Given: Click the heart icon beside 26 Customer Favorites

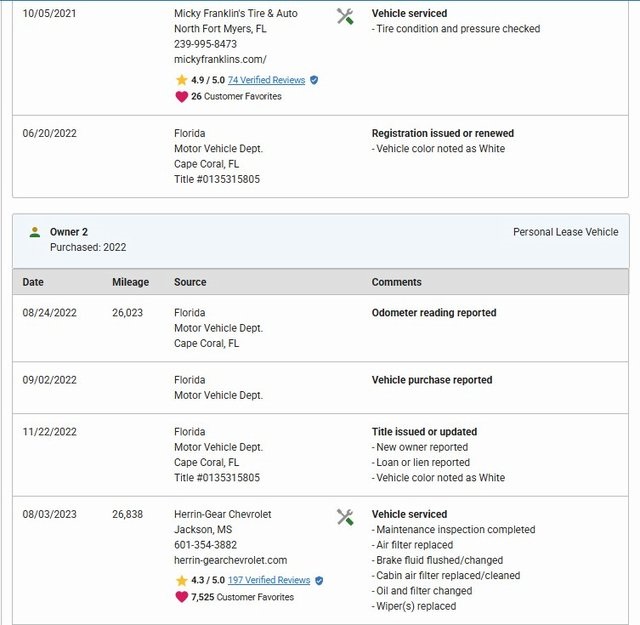Looking at the screenshot, I should click(x=181, y=97).
